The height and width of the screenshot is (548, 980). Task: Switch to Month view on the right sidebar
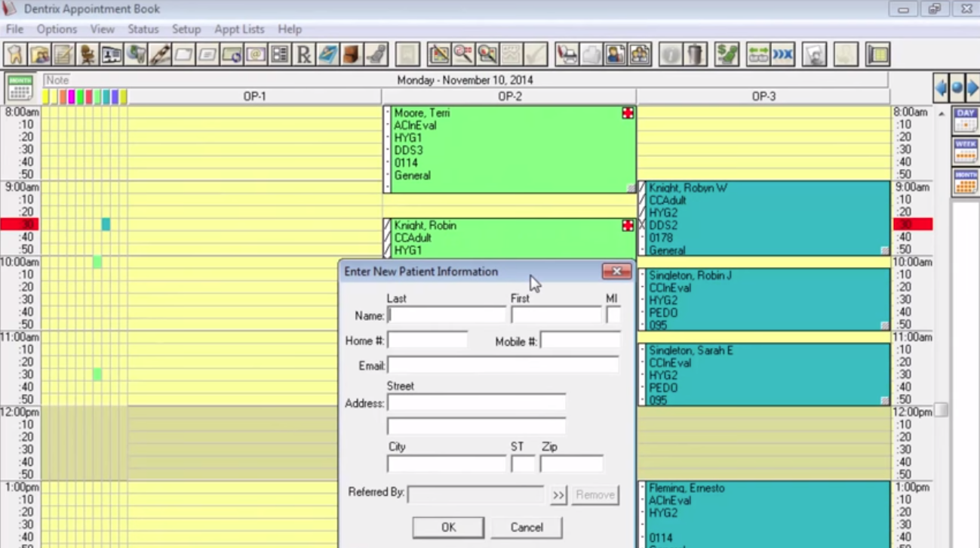click(966, 182)
